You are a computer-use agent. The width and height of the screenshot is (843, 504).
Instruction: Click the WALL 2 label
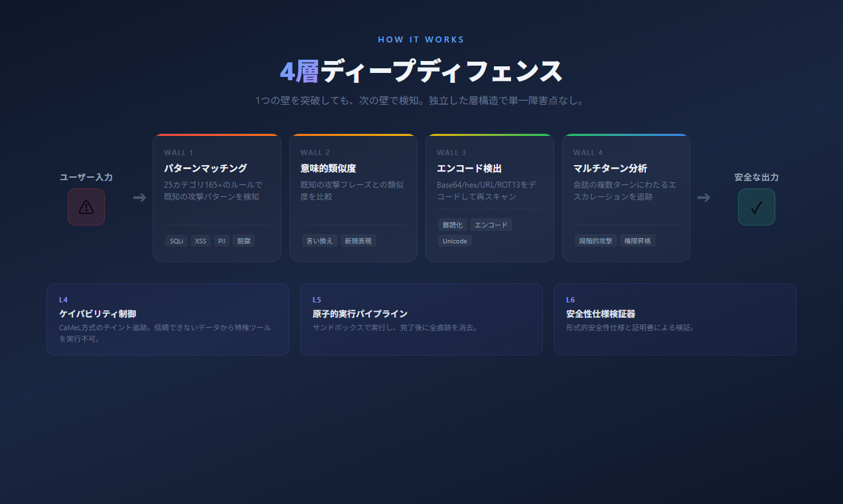coord(315,153)
